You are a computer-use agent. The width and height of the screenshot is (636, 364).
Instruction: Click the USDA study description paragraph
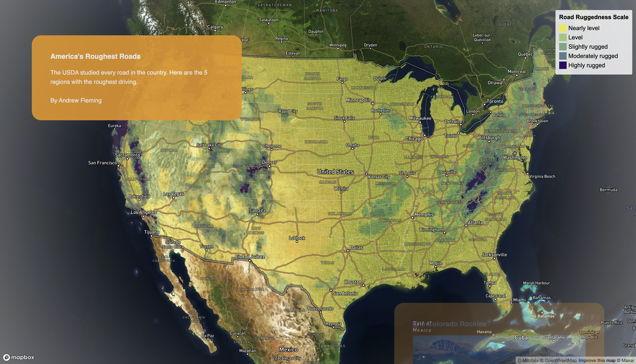[129, 77]
